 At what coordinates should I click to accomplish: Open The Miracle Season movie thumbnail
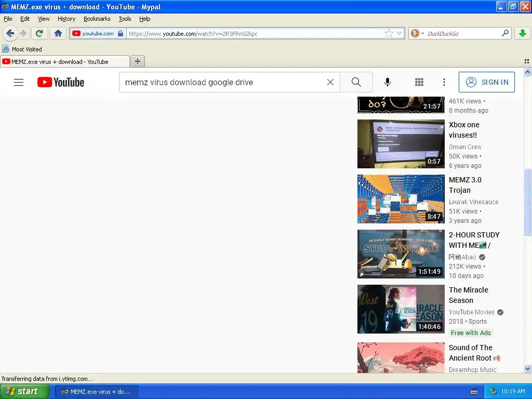pos(401,309)
